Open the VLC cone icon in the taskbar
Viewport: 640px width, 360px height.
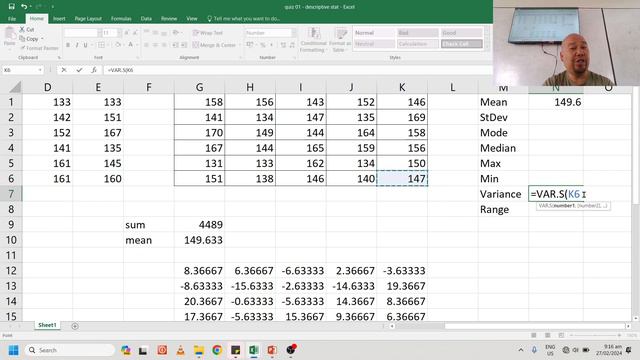point(180,350)
